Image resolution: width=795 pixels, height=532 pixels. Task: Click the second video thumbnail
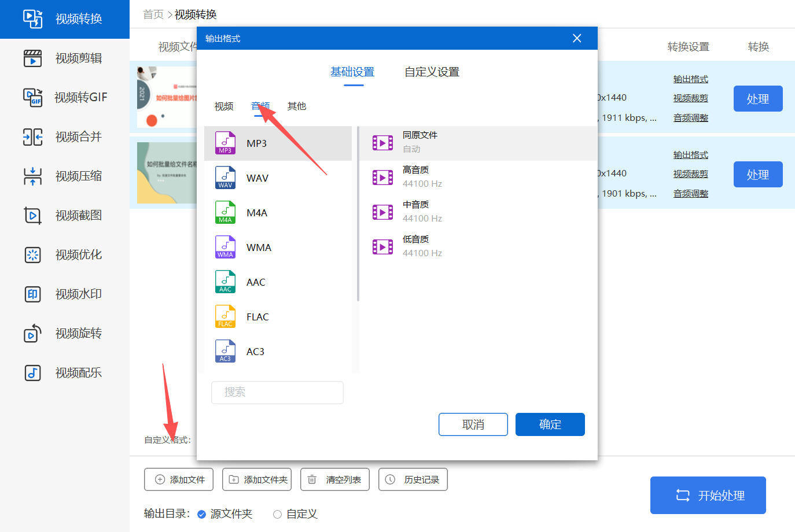tap(167, 173)
